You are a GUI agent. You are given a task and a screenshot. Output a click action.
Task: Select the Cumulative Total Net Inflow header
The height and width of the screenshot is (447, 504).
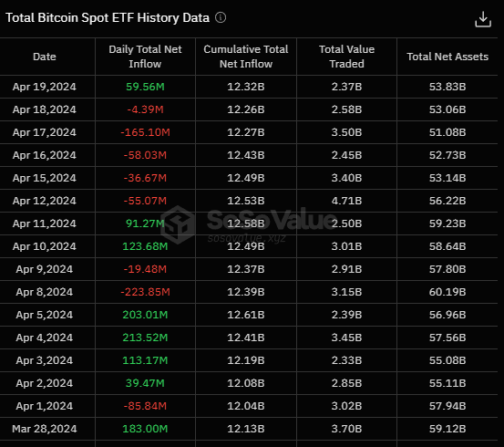click(x=246, y=57)
